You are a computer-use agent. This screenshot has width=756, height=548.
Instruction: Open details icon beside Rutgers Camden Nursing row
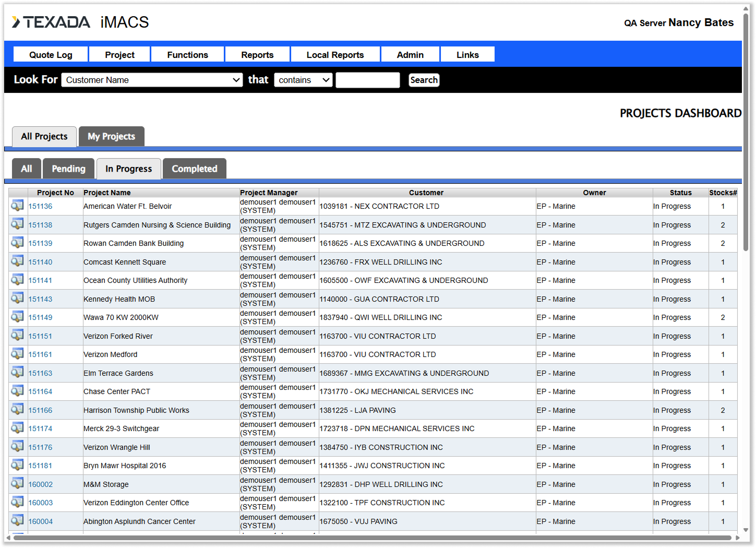tap(17, 224)
